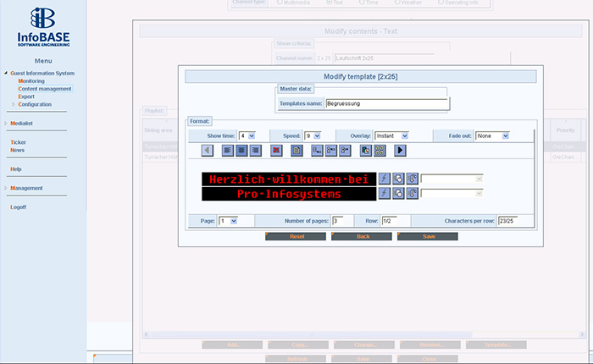Click LED text row 'Herzlich willkommen bei'
The width and height of the screenshot is (593, 364).
[289, 179]
